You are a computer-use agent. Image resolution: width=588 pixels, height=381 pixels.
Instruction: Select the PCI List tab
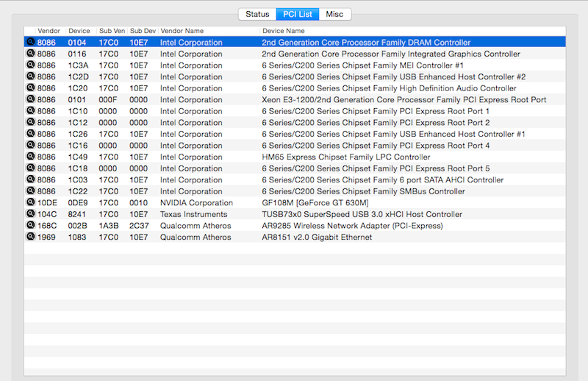[298, 14]
